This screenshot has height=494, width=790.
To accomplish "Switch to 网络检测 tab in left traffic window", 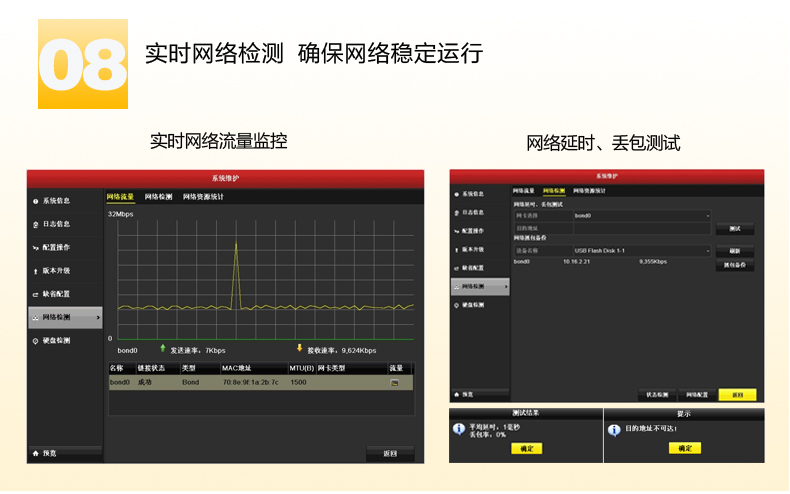I will click(158, 197).
